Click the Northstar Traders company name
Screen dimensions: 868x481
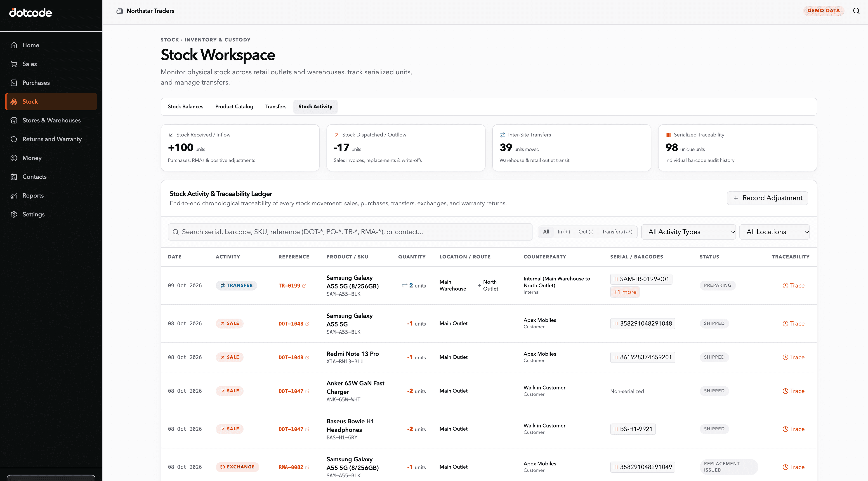[150, 11]
